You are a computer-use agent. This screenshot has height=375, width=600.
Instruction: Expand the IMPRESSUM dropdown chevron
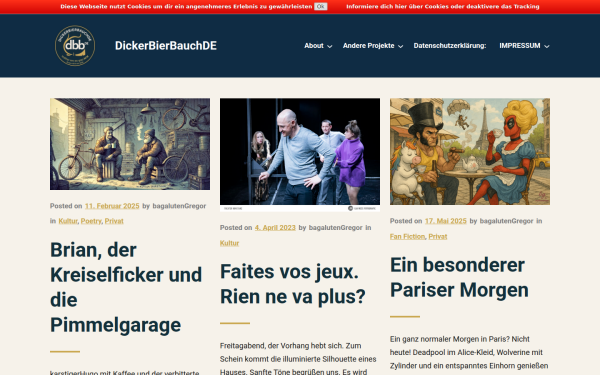tap(547, 46)
